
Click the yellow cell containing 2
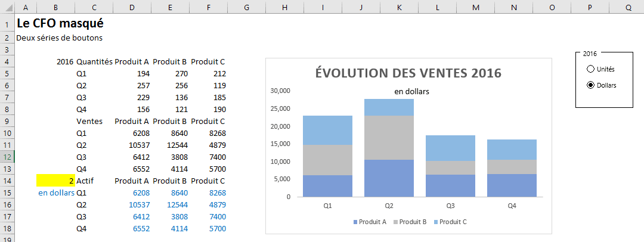pyautogui.click(x=55, y=181)
